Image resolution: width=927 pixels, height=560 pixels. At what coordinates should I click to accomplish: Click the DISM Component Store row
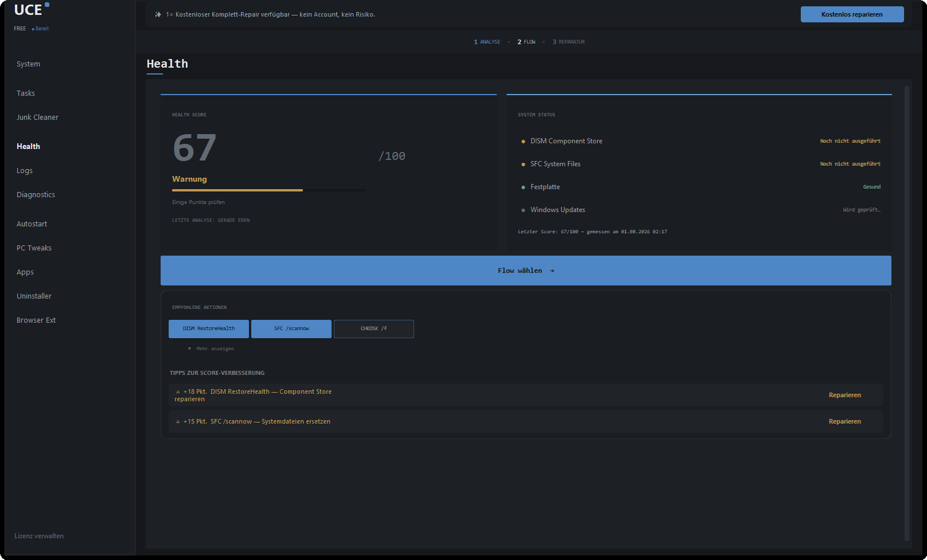point(700,141)
